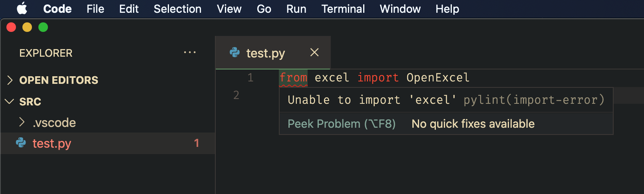The image size is (644, 194).
Task: Click the OpenExcel identifier in code
Action: pyautogui.click(x=438, y=77)
